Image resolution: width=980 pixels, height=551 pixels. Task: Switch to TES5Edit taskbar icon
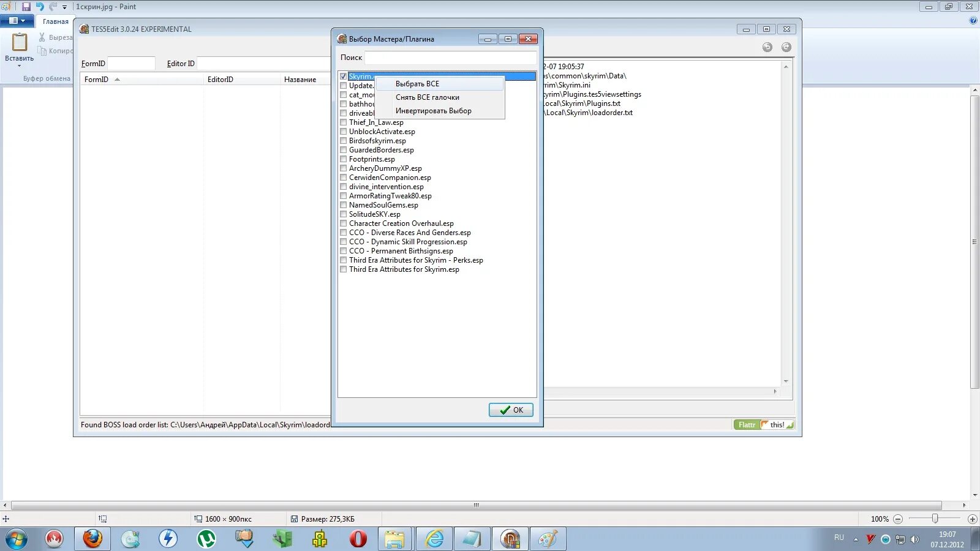(x=510, y=539)
